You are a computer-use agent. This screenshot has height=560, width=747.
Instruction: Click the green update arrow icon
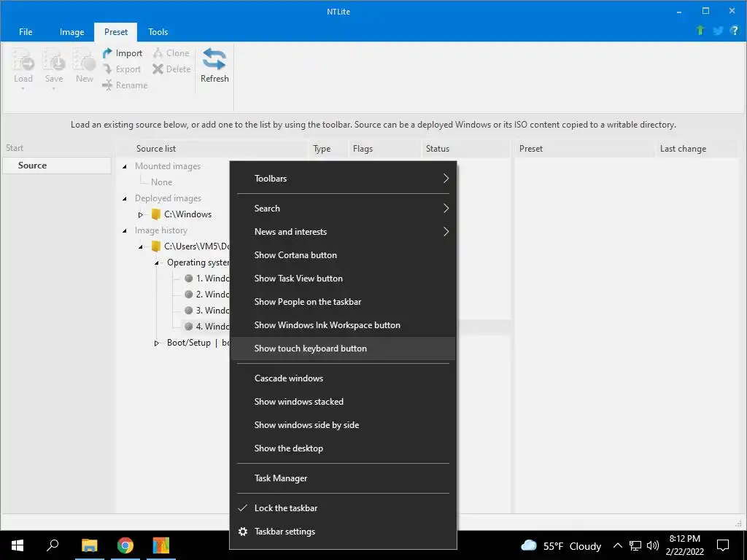pos(700,31)
